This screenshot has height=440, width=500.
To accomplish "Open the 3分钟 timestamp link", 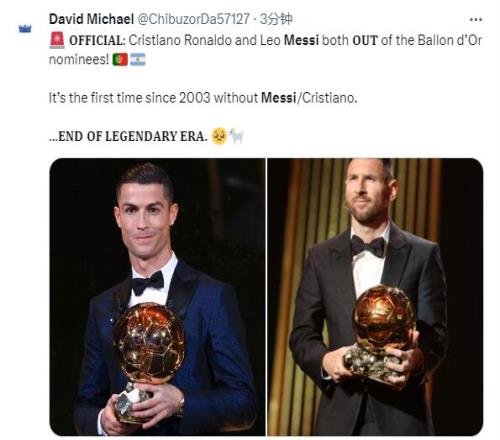I will coord(276,19).
